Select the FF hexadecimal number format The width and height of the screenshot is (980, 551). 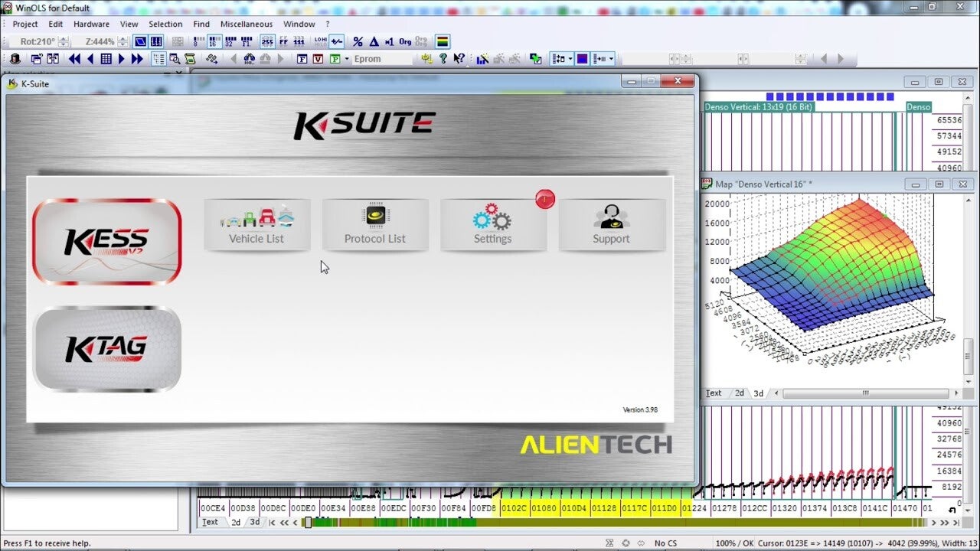coord(283,41)
